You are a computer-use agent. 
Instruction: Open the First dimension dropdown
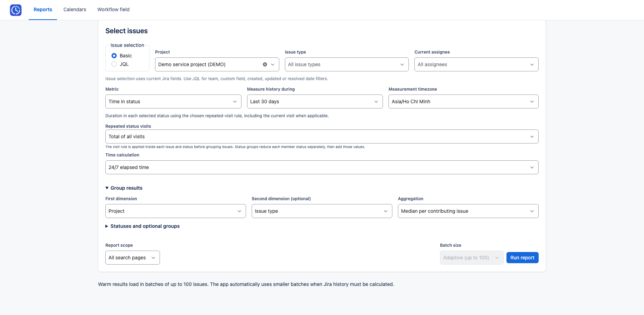pyautogui.click(x=175, y=211)
